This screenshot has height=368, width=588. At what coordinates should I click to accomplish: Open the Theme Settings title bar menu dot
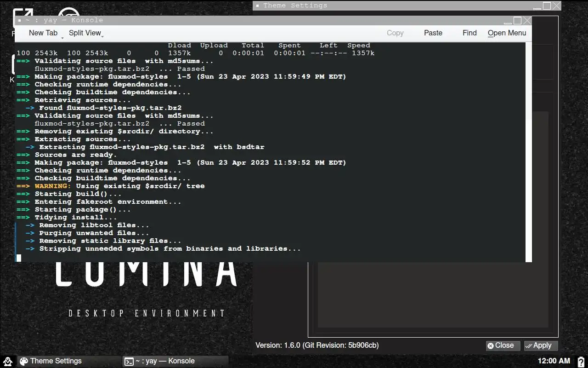pyautogui.click(x=258, y=6)
